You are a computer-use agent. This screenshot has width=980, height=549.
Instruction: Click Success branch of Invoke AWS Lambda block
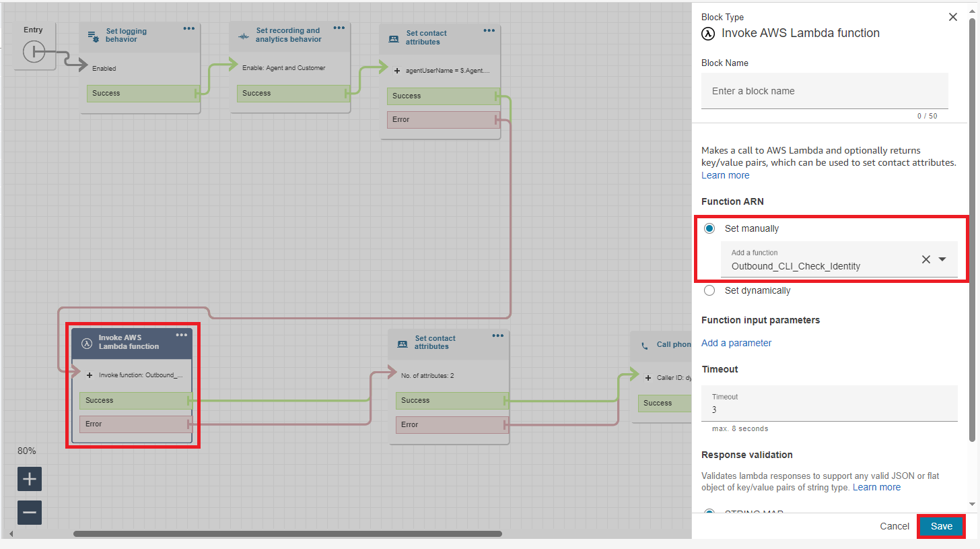point(135,400)
